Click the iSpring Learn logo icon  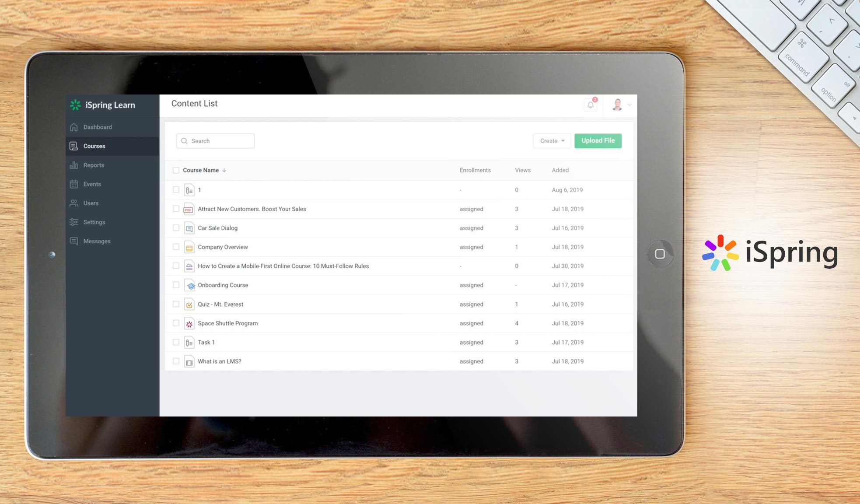point(75,105)
